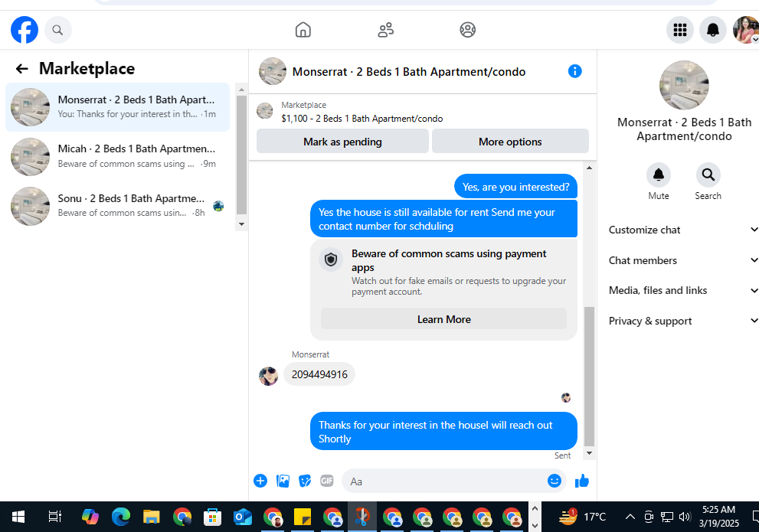Click Mark as pending button
The image size is (759, 532).
pyautogui.click(x=342, y=141)
